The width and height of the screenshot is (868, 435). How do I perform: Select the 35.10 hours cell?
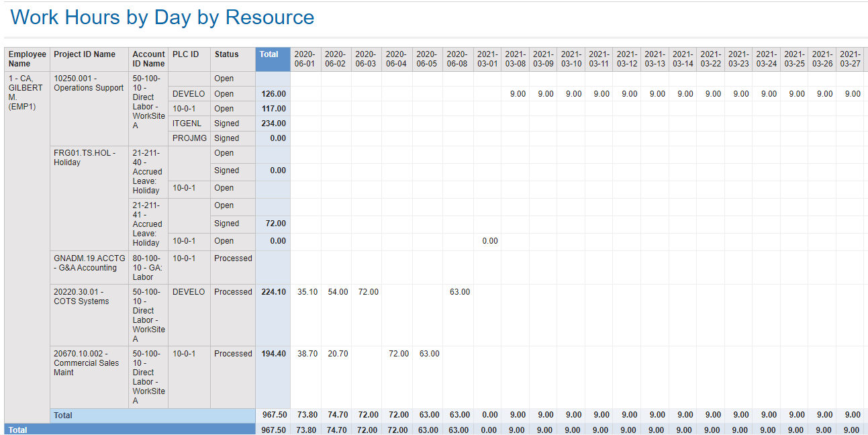point(307,292)
